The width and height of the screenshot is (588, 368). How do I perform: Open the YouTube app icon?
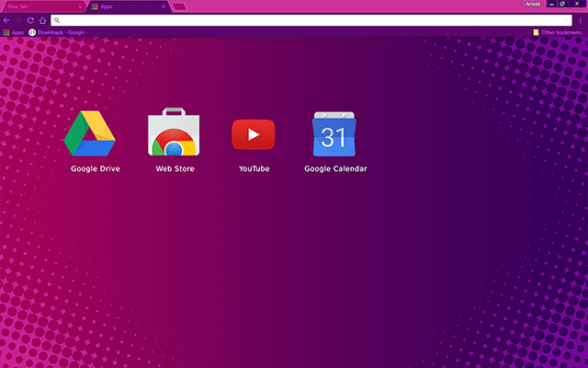pyautogui.click(x=253, y=134)
